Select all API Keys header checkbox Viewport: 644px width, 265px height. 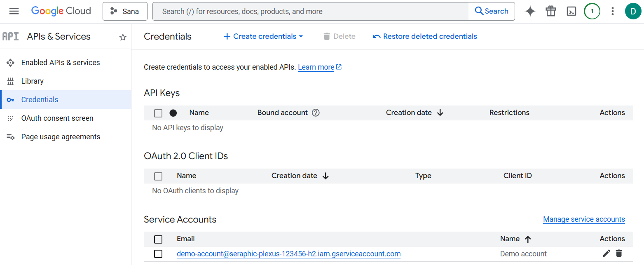pyautogui.click(x=158, y=113)
